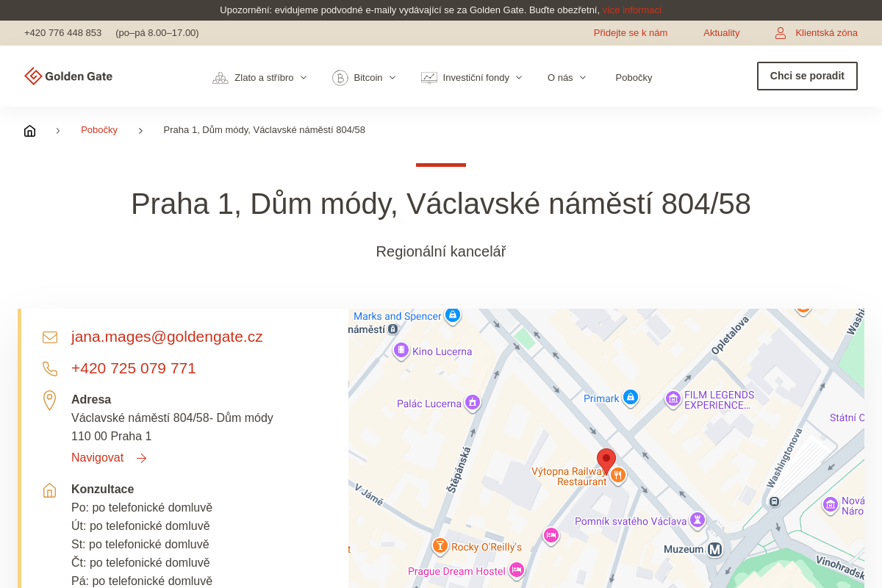This screenshot has height=588, width=882.
Task: Click the Navigovat link
Action: pyautogui.click(x=97, y=458)
